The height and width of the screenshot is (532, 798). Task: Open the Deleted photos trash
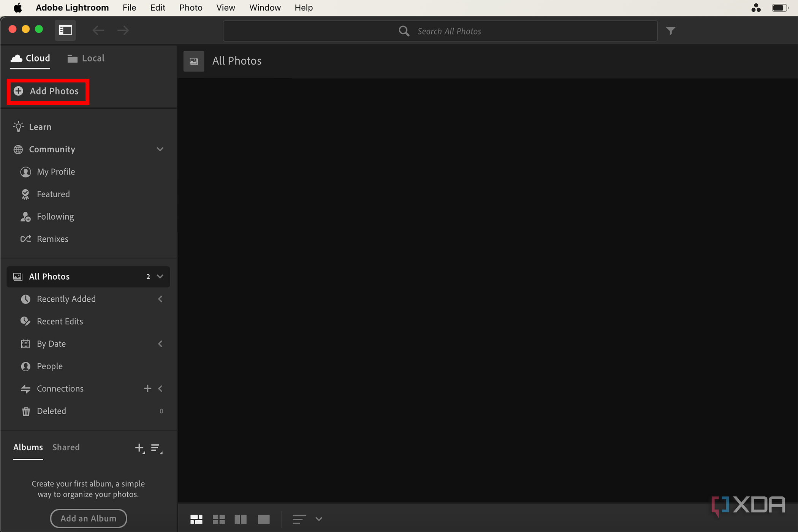51,411
